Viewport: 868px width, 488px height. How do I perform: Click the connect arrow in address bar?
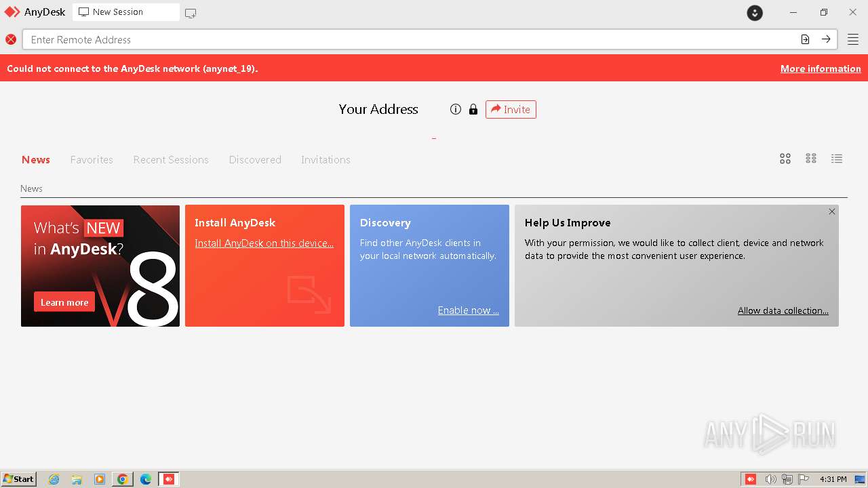[x=826, y=39]
